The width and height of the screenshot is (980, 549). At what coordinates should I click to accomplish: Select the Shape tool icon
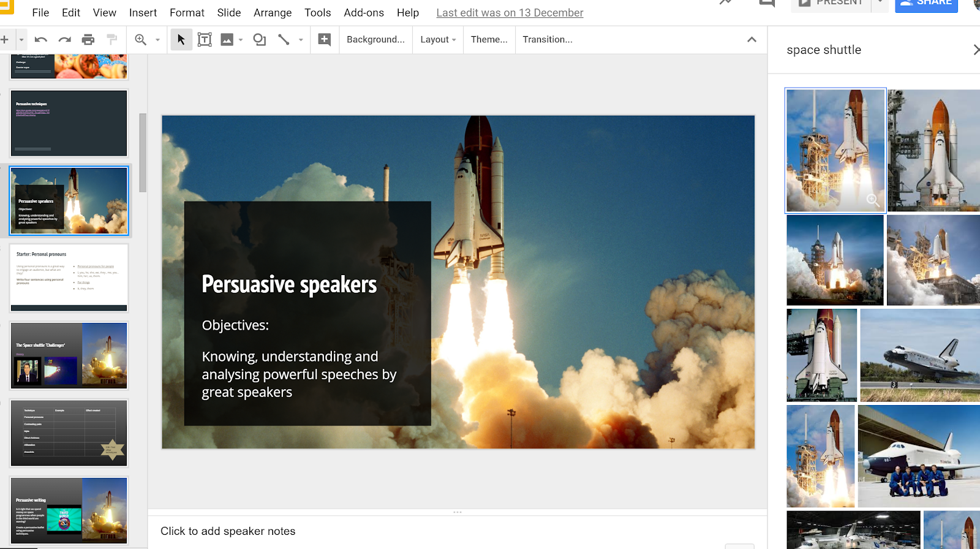(x=260, y=40)
